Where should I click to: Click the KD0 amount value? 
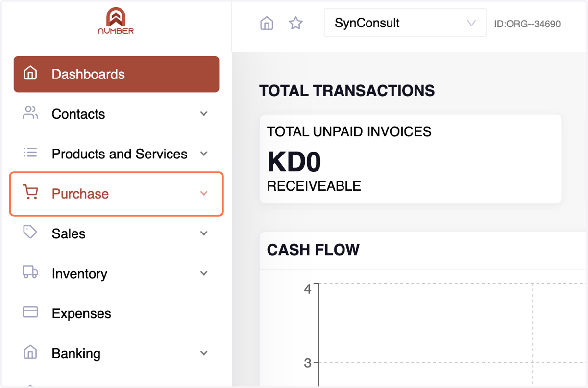(294, 161)
